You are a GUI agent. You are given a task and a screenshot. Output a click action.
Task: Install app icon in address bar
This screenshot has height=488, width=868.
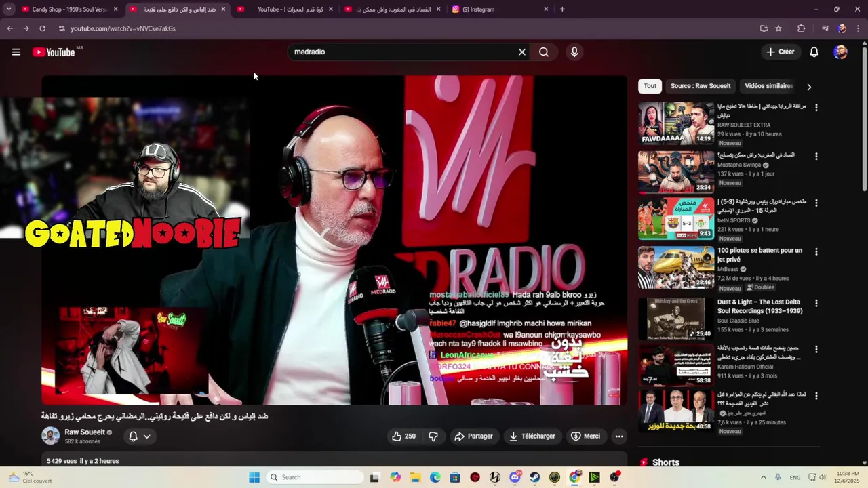click(x=764, y=28)
